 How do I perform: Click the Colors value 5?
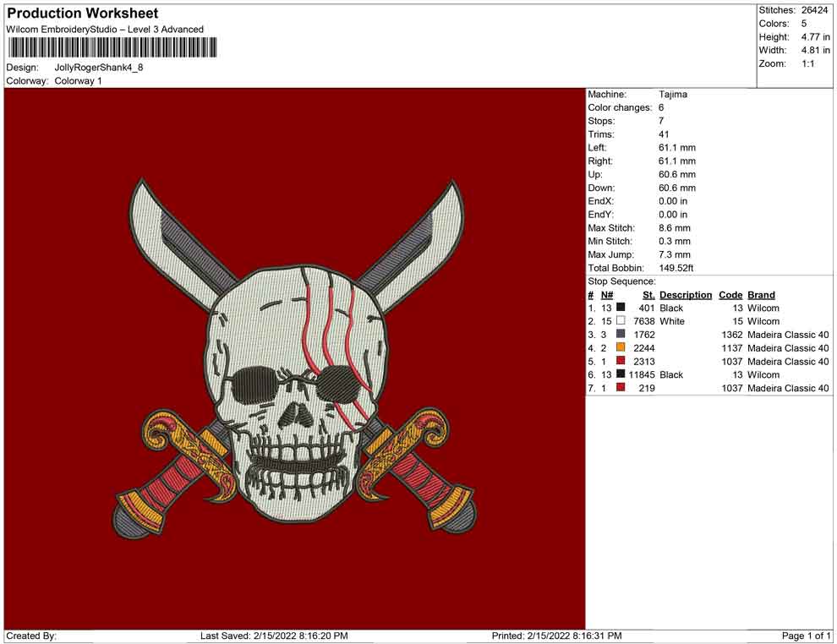pos(804,24)
